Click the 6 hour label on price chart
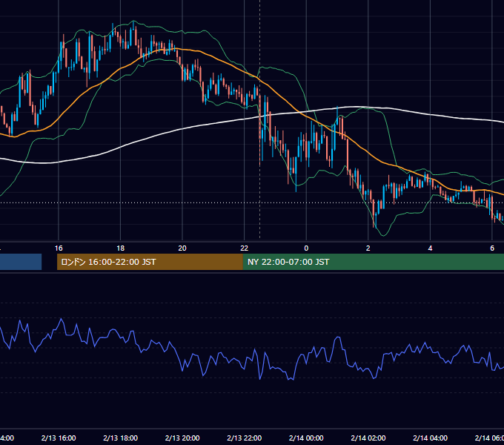 tap(492, 248)
